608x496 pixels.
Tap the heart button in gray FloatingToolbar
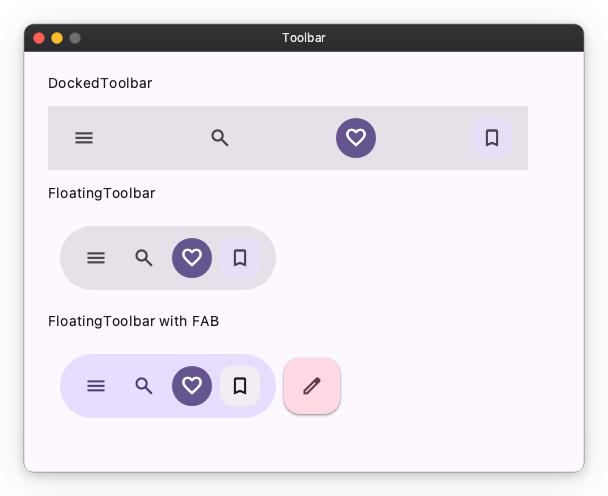tap(192, 258)
